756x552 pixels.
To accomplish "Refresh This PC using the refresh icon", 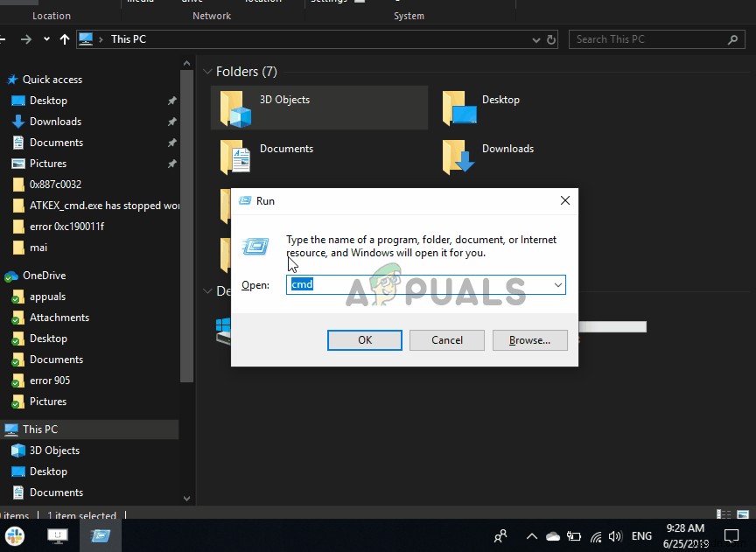I will coord(549,38).
